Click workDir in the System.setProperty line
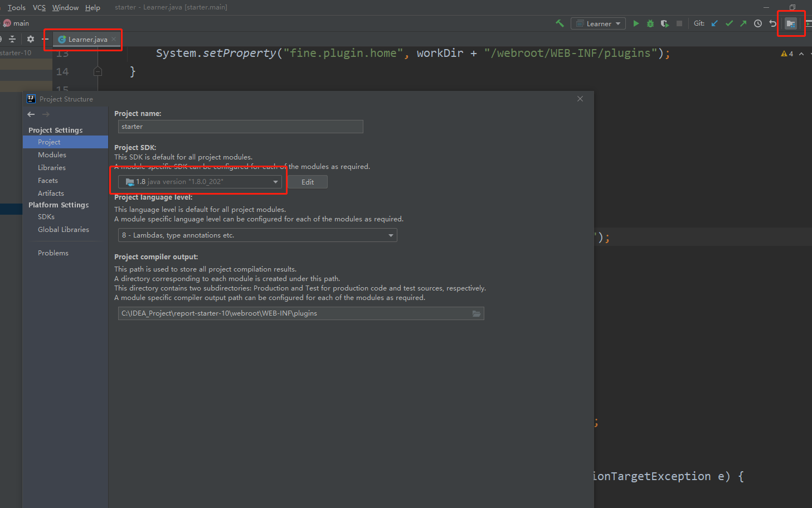The height and width of the screenshot is (508, 812). click(440, 53)
